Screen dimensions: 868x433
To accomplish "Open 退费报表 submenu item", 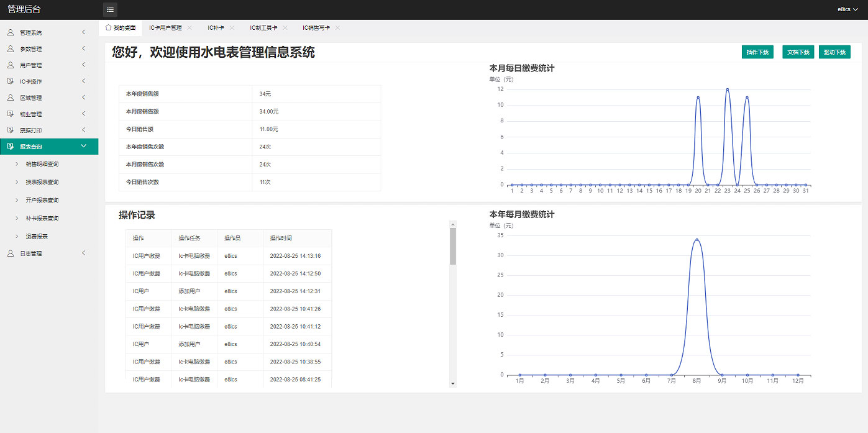I will [x=37, y=237].
